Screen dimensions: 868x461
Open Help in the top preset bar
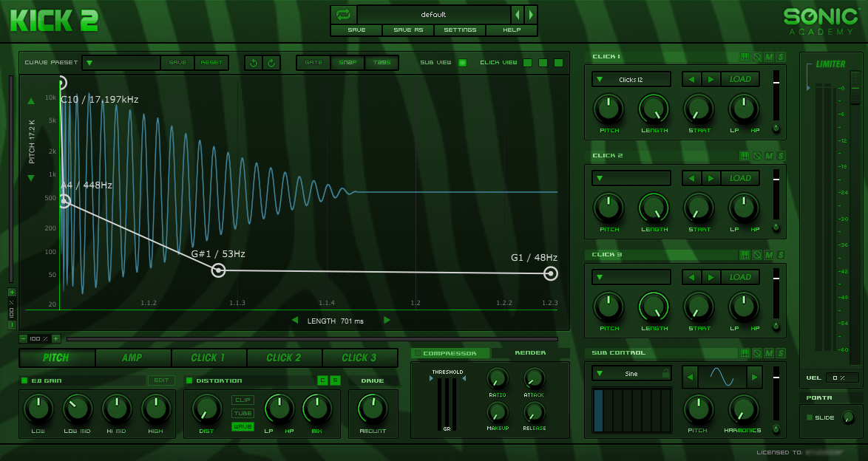tap(512, 30)
